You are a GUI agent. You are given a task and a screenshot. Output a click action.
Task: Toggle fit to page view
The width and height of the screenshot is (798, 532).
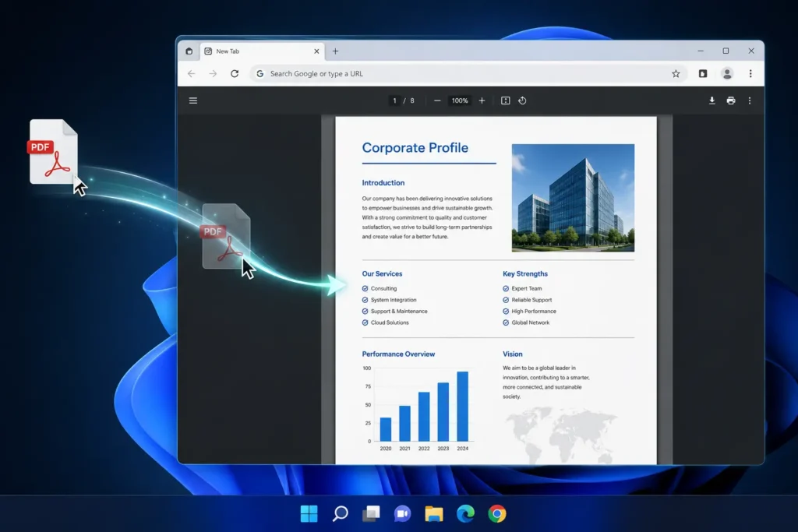505,100
